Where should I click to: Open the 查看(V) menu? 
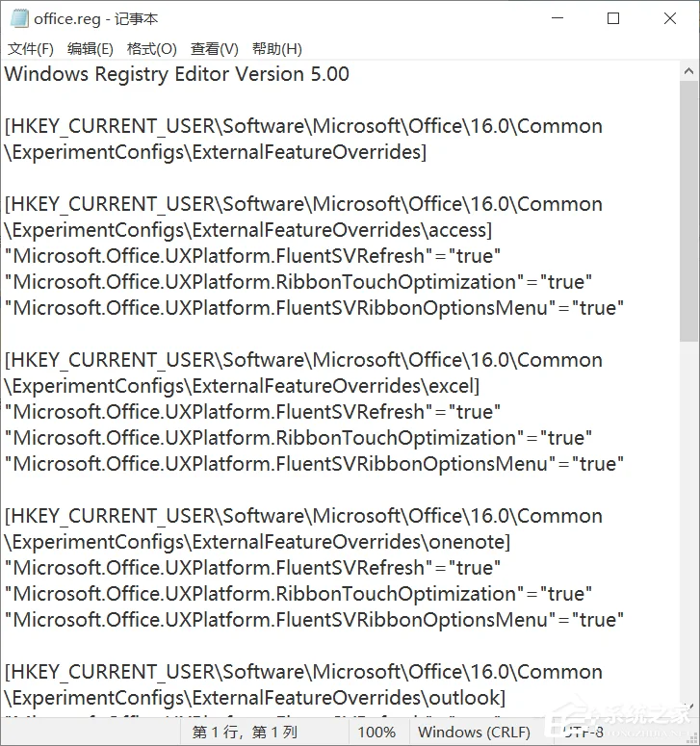[215, 48]
